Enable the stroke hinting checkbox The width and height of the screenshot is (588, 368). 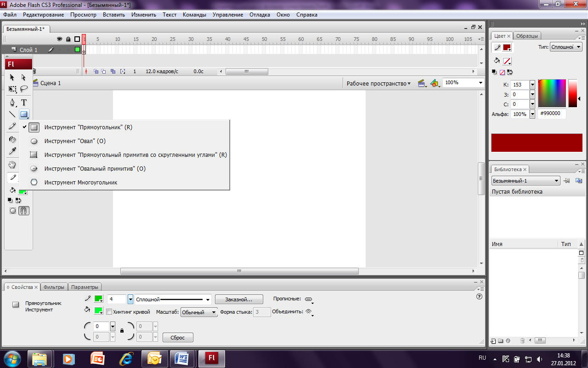pos(109,312)
